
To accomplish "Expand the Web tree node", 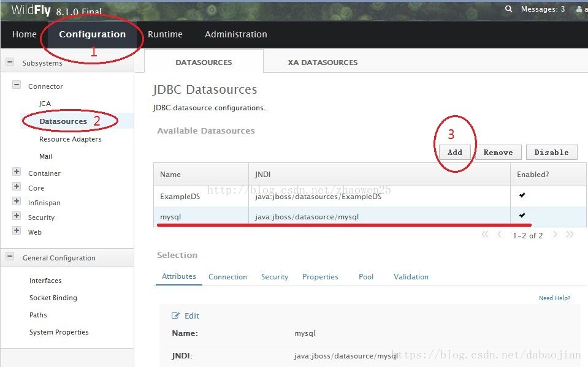I will coord(17,230).
